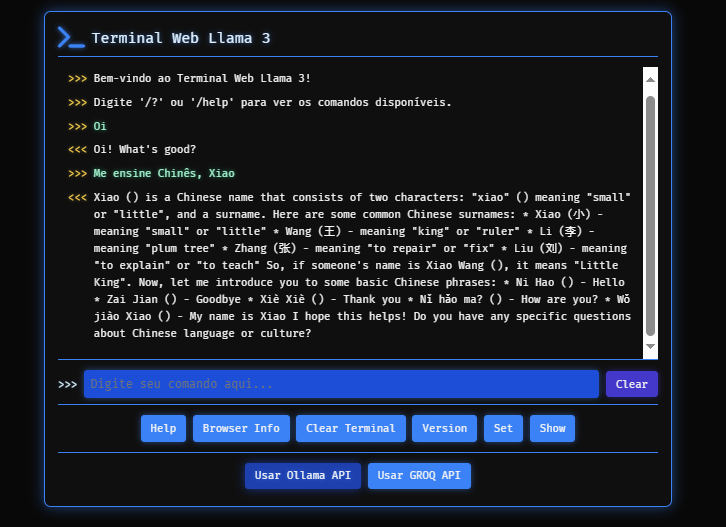Click the Show button
The height and width of the screenshot is (527, 726).
click(x=552, y=428)
